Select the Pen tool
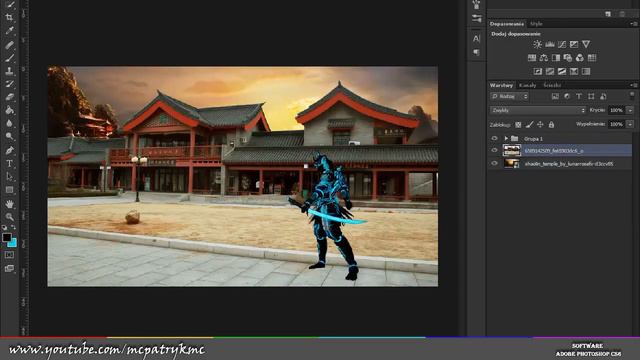 click(x=9, y=150)
